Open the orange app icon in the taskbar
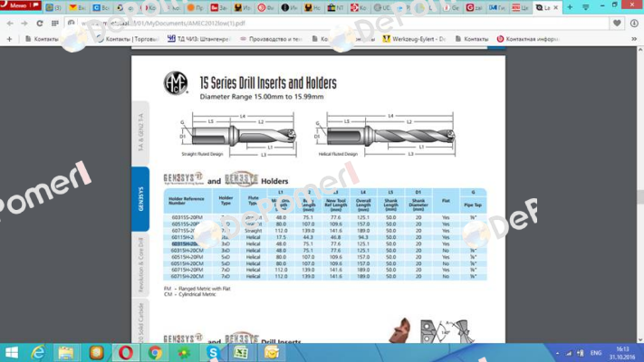Viewport: 644px width, 362px height. point(96,353)
